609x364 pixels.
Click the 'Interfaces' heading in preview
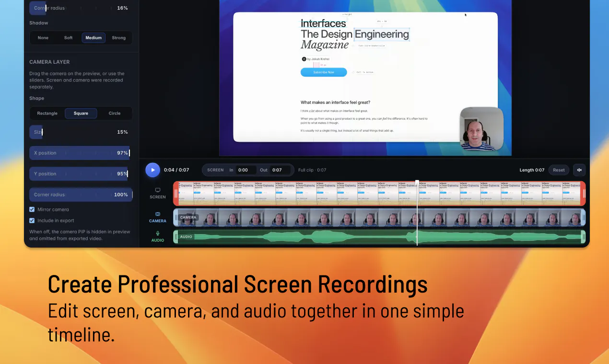pos(323,23)
